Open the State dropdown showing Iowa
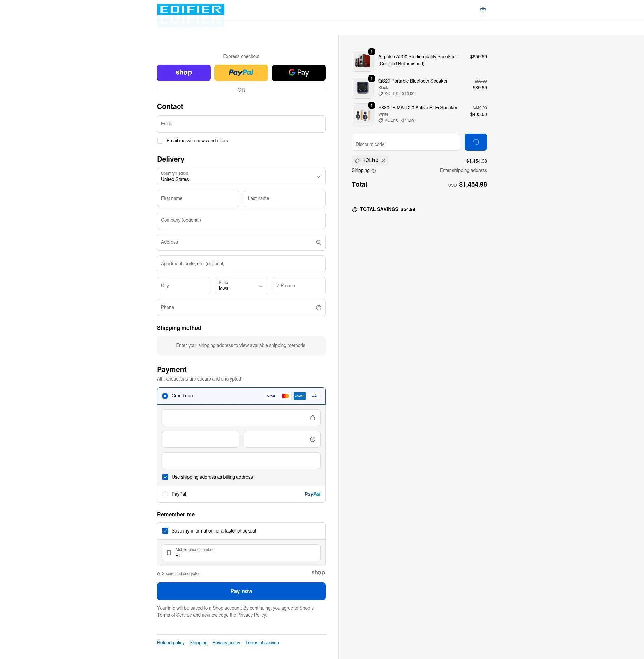This screenshot has width=644, height=659. pos(241,286)
